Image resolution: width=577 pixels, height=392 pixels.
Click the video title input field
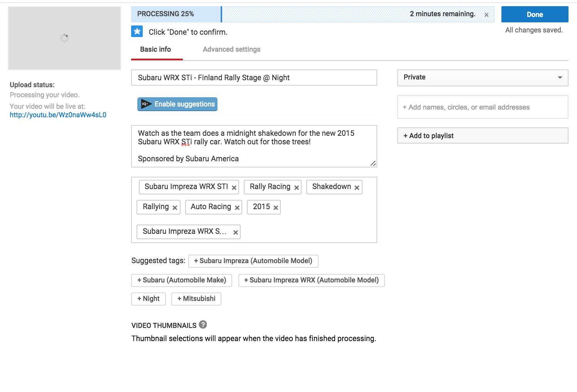click(x=254, y=78)
